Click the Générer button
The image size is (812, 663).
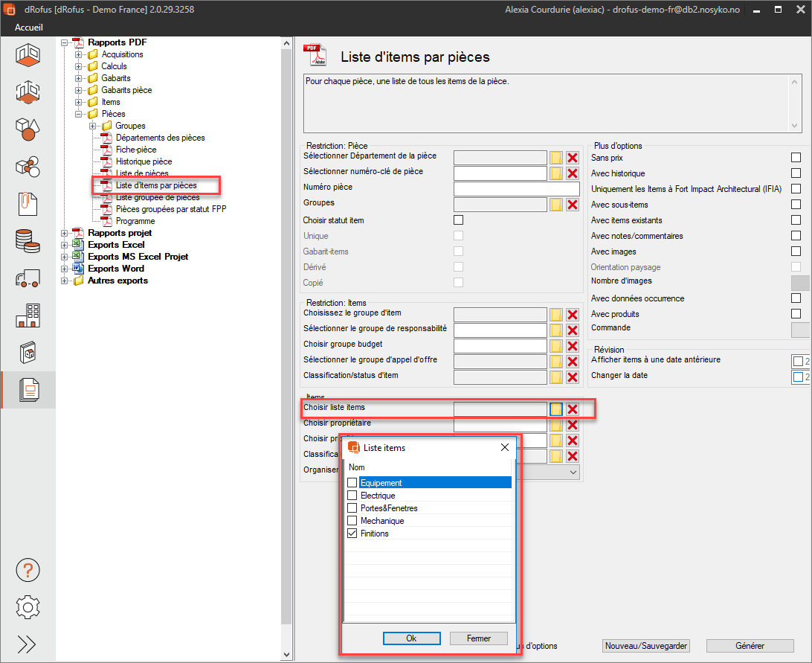tap(750, 646)
